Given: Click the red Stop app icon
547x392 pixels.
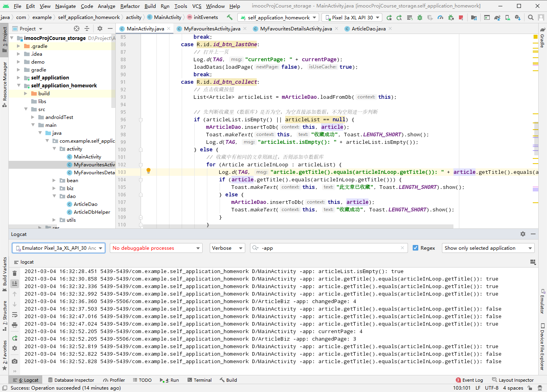Looking at the screenshot, I should coord(461,17).
